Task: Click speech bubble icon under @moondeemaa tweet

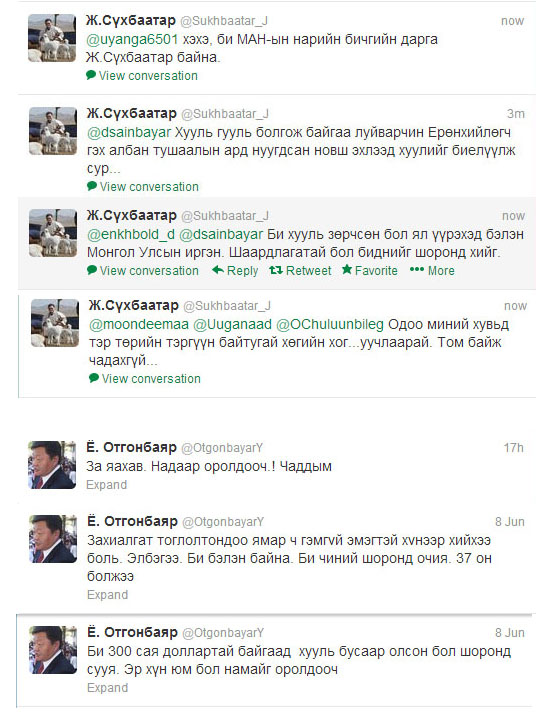Action: 94,378
